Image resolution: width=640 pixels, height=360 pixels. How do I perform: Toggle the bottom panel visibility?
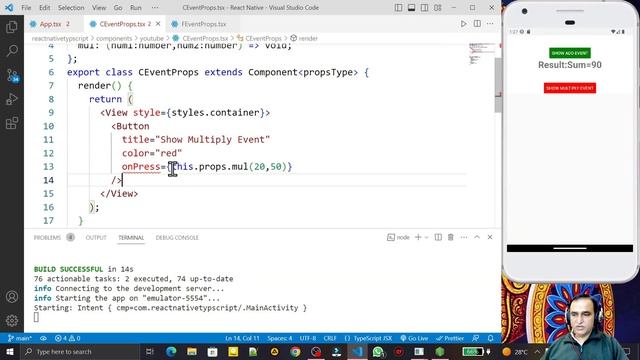pos(411,8)
